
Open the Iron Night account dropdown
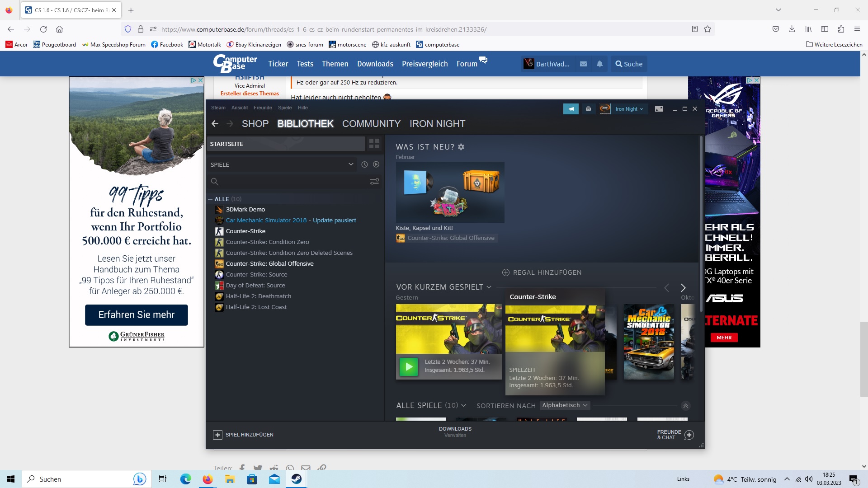coord(629,109)
